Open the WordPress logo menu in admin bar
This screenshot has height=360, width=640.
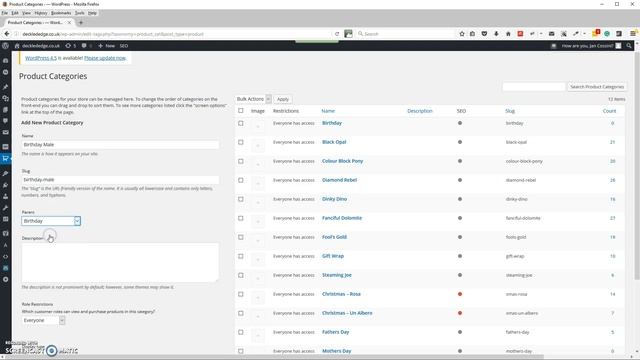[x=6, y=46]
